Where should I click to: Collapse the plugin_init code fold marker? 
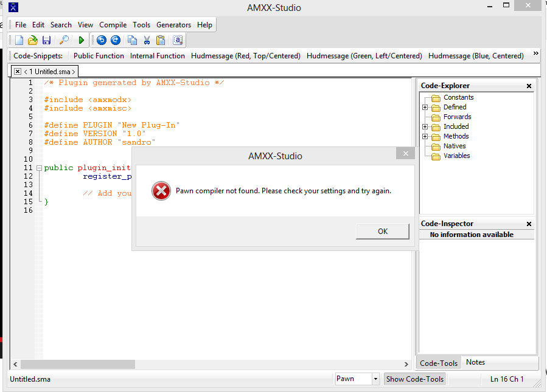[39, 168]
